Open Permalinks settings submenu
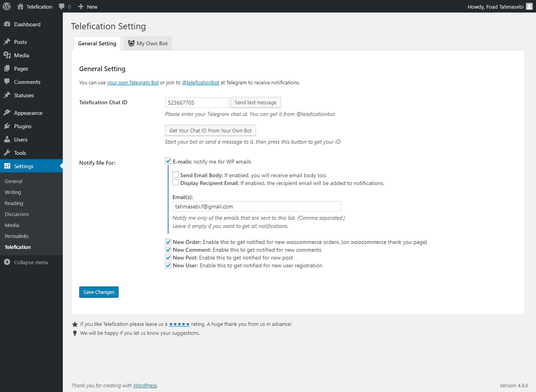This screenshot has height=392, width=536. click(17, 236)
